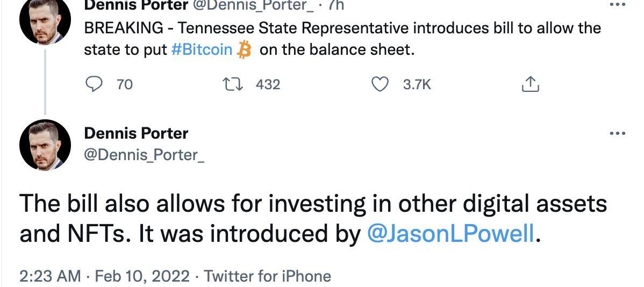Open the 2:23 AM · Feb 10, 2022 timestamp
644x287 pixels.
[104, 276]
